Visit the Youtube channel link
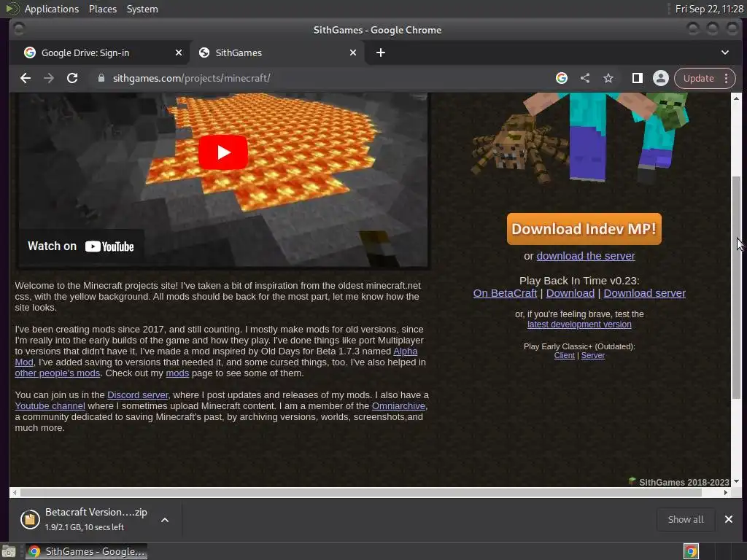747x560 pixels. tap(50, 405)
